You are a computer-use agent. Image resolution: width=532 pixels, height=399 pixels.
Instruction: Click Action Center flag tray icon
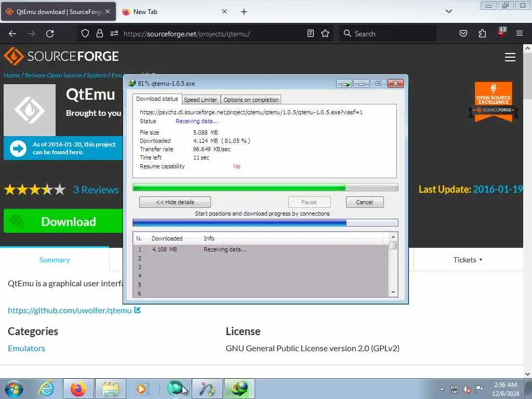pos(480,389)
